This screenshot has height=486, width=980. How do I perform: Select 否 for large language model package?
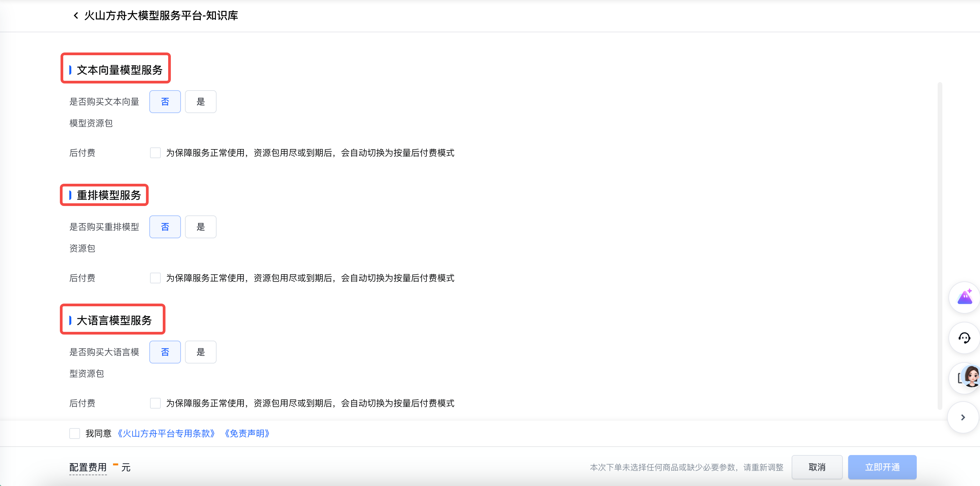click(165, 352)
